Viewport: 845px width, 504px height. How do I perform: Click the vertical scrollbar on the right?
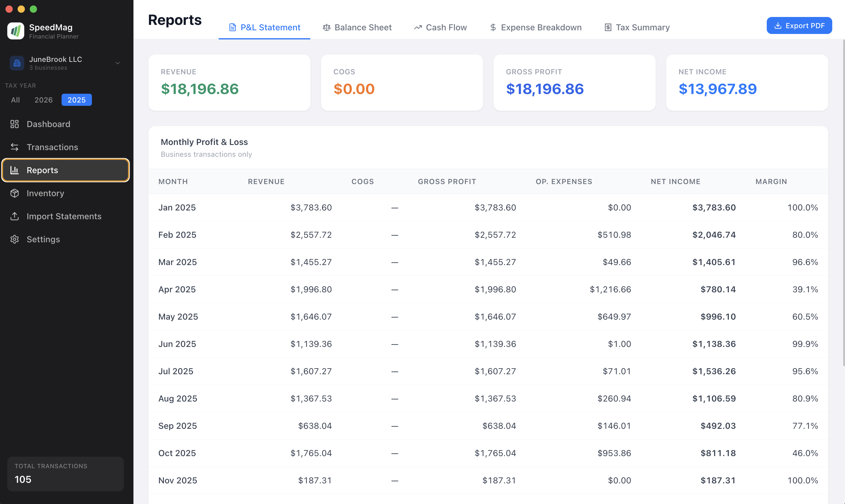point(843,204)
